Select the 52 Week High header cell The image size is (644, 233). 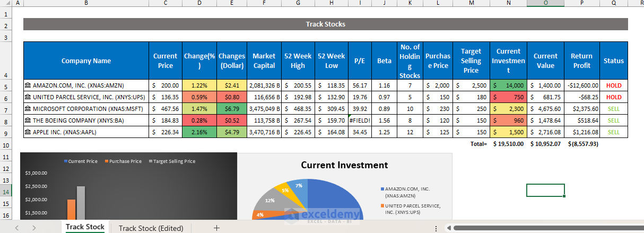tap(298, 61)
